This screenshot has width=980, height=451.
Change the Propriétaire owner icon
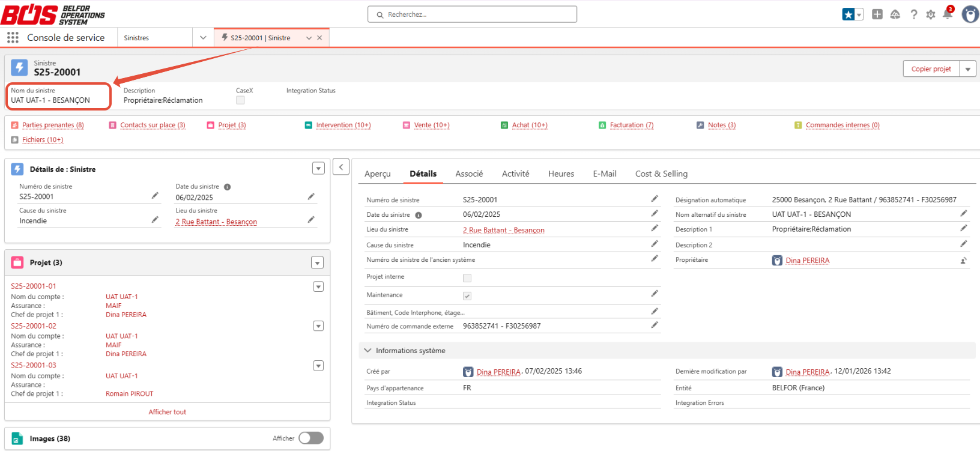(963, 261)
